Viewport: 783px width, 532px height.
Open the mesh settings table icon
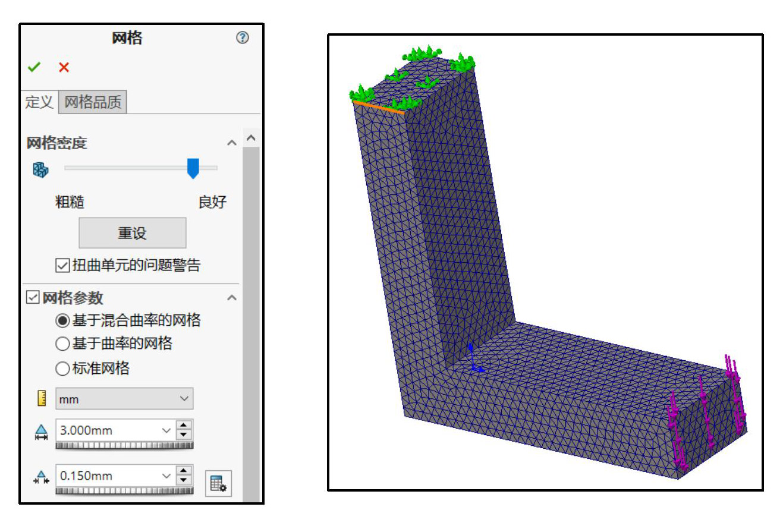pyautogui.click(x=218, y=483)
